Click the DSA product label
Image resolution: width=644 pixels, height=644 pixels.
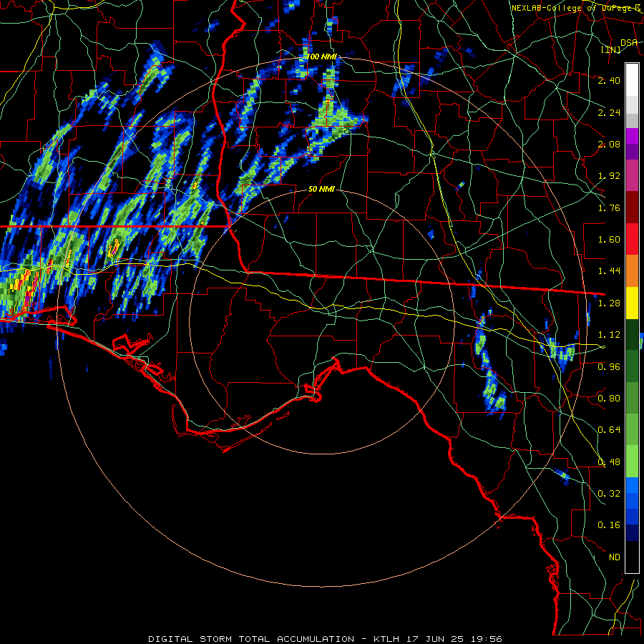click(x=628, y=43)
